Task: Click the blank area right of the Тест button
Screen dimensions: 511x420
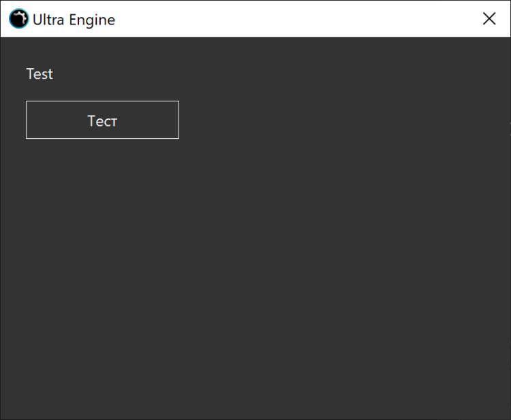Action: 307,120
